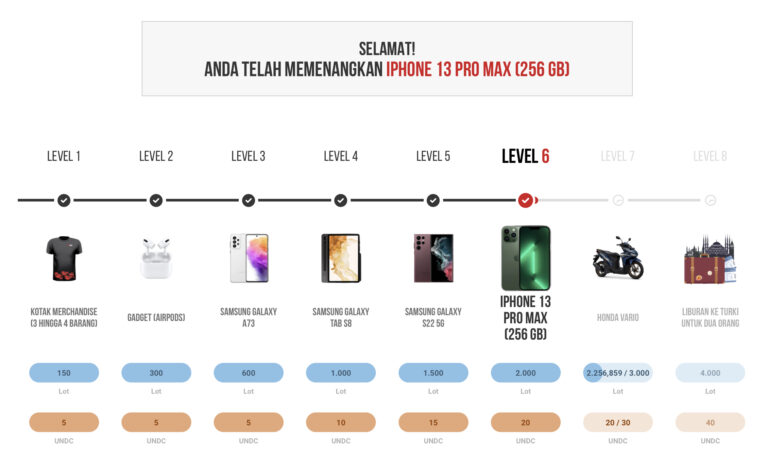Click the Level 5 completed checkmark
The image size is (768, 474).
point(433,200)
